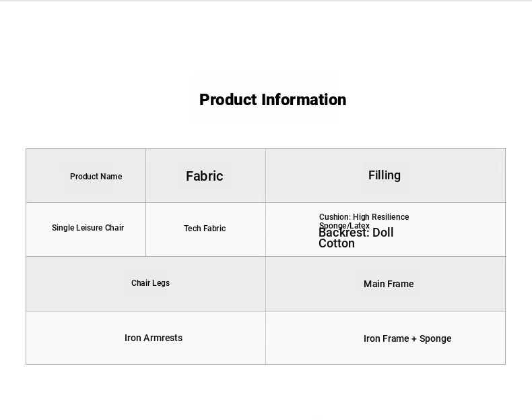The height and width of the screenshot is (420, 532).
Task: Select the Filling column header
Action: (385, 175)
